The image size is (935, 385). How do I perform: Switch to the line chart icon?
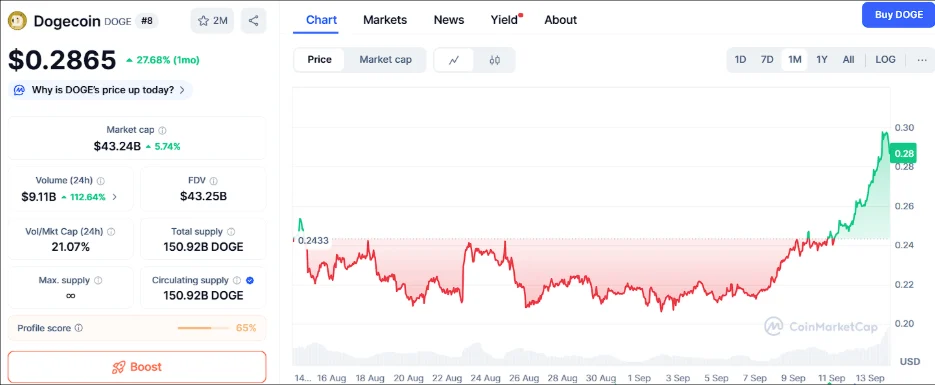[x=454, y=60]
